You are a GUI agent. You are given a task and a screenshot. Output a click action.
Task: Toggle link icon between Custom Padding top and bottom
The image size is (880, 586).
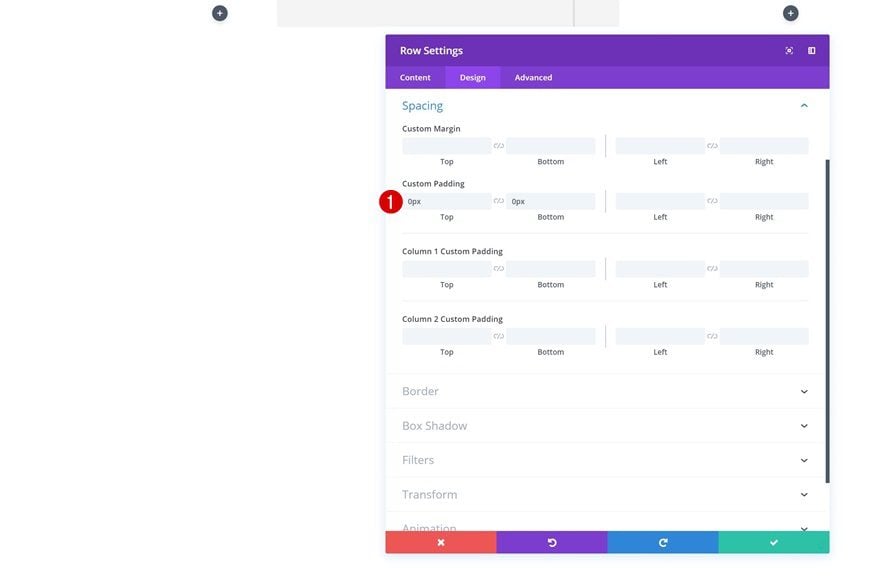498,201
